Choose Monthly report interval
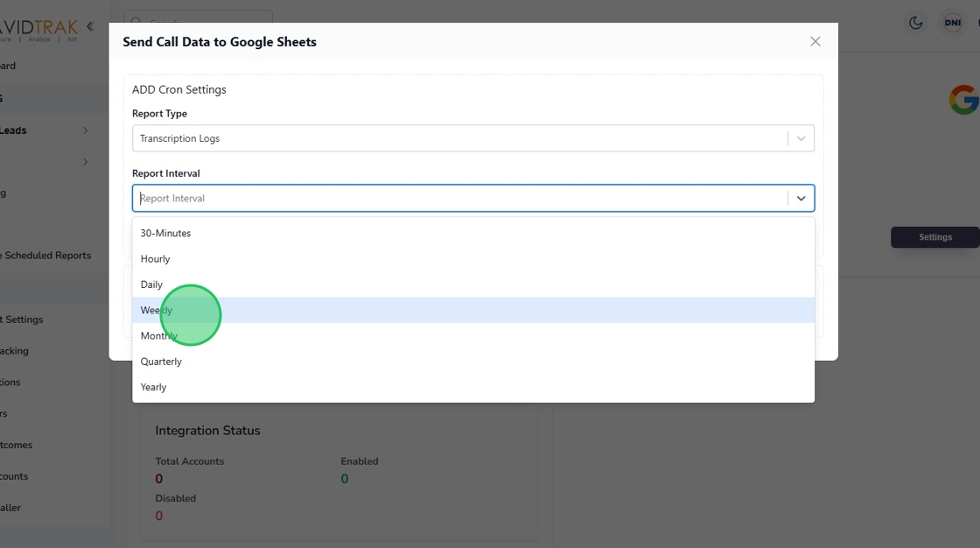Screen dimensions: 980x548 (473, 336)
